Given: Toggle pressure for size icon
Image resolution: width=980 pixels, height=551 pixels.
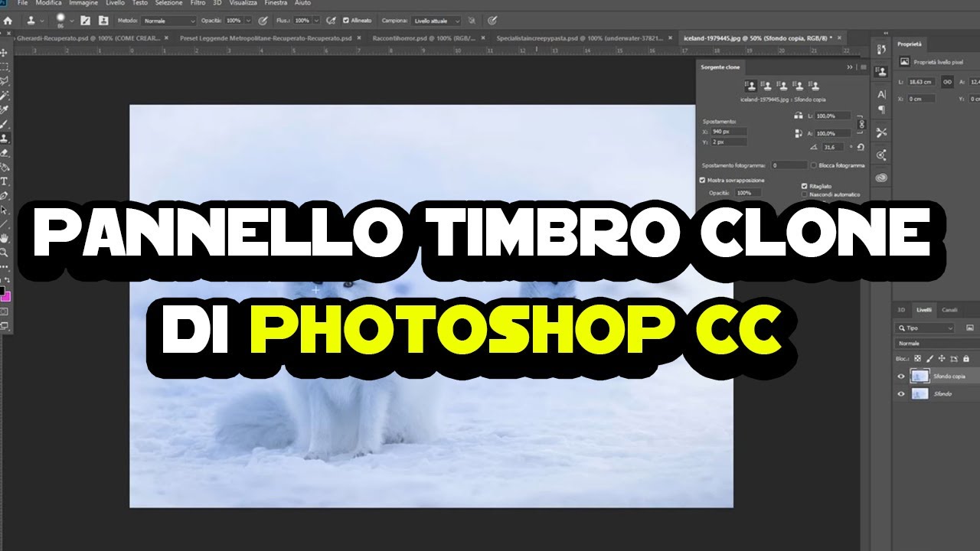Looking at the screenshot, I should [x=492, y=21].
